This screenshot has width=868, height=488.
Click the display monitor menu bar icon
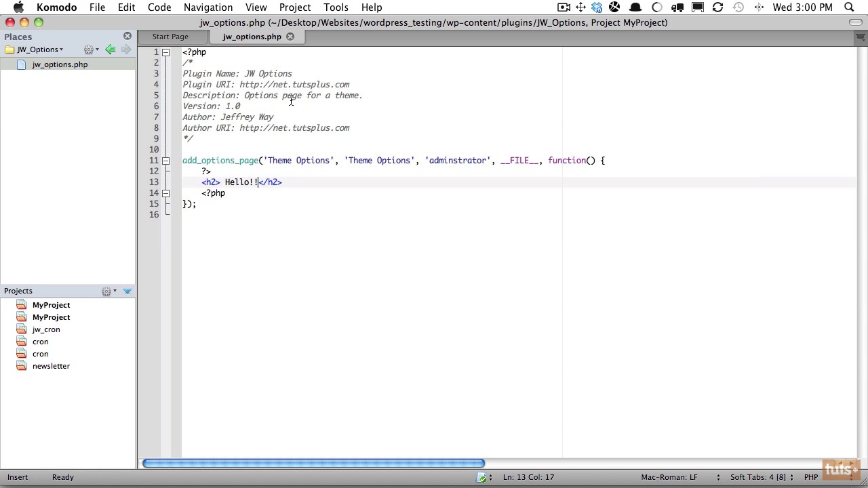698,7
